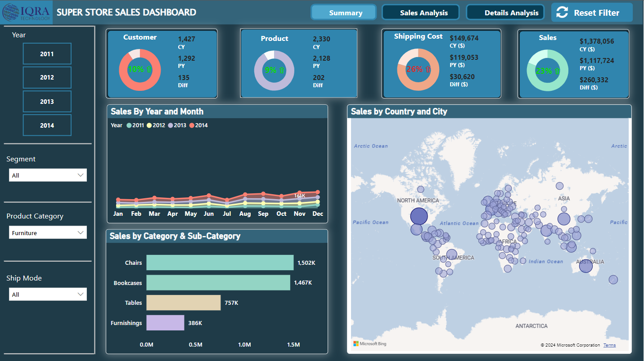Screen dimensions: 644x361
Task: Switch to the Sales Analysis tab
Action: (420, 12)
